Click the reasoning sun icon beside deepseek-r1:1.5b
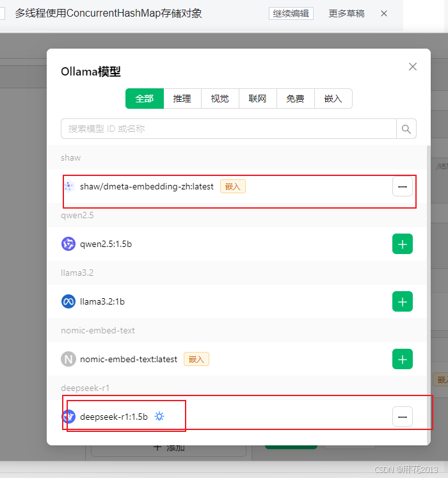Screen dimensions: 448x478 159,416
